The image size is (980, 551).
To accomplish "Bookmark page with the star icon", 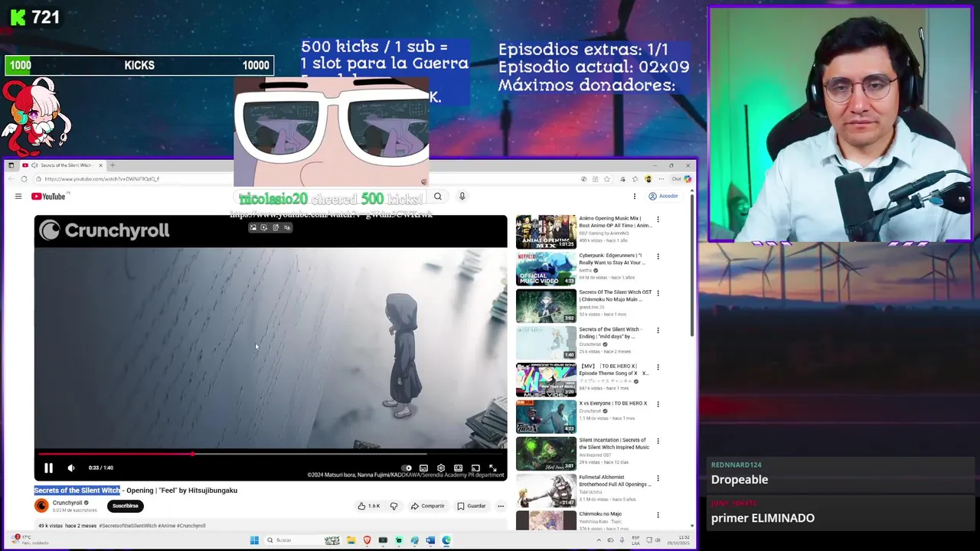I will coord(607,179).
